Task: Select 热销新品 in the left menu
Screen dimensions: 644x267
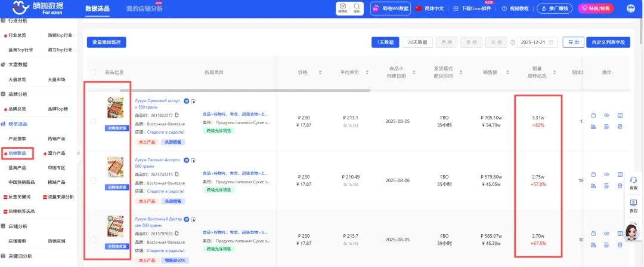Action: tap(17, 154)
